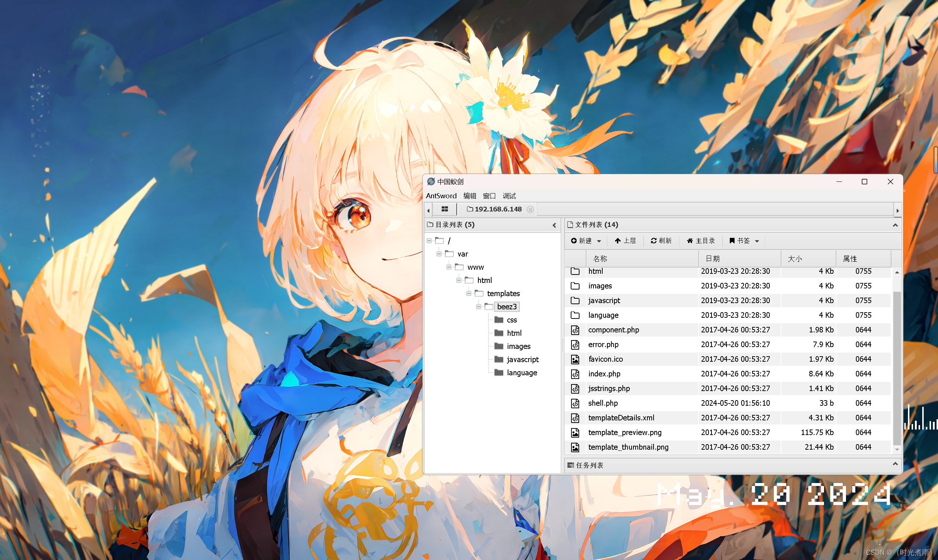The height and width of the screenshot is (560, 938).
Task: Open the 调试 menu
Action: (x=509, y=196)
